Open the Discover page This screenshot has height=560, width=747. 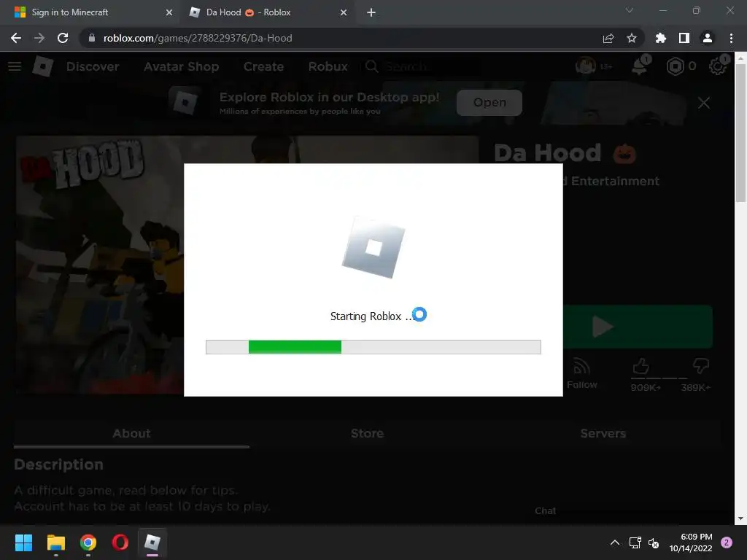[93, 66]
